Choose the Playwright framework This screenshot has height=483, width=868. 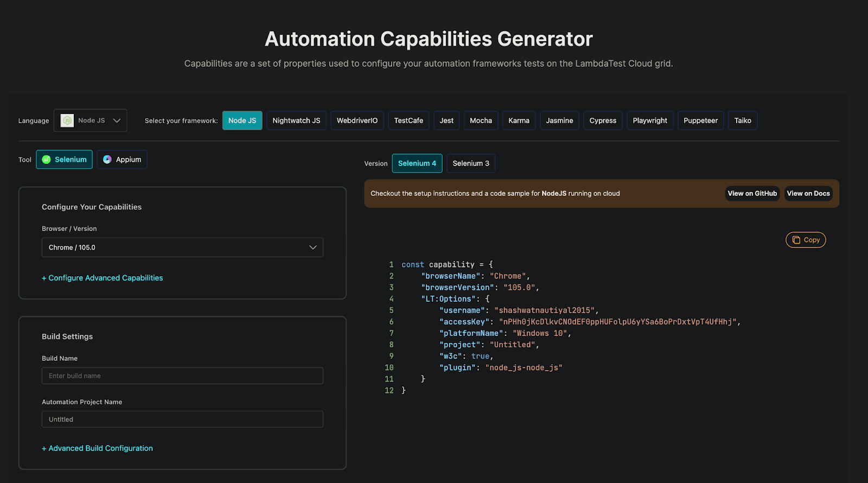650,120
